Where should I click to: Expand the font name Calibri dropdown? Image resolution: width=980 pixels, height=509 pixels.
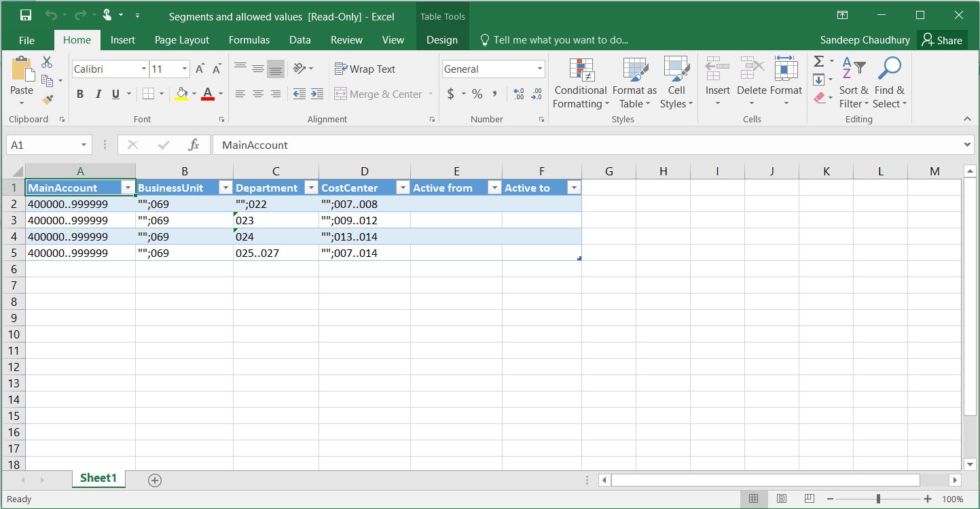click(x=144, y=69)
